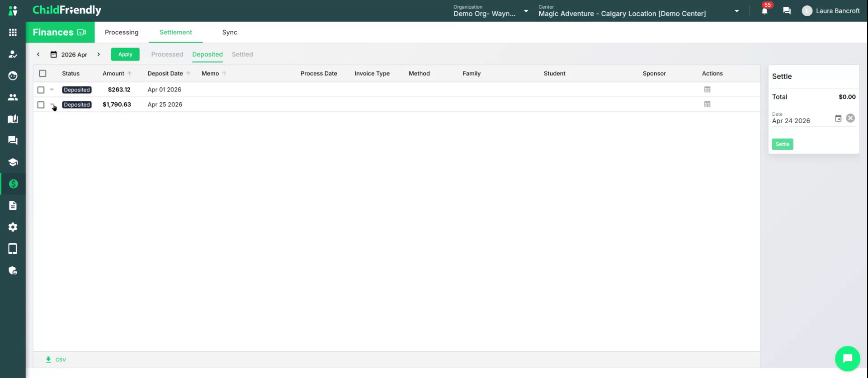868x378 pixels.
Task: Click the Method column header
Action: coord(419,73)
